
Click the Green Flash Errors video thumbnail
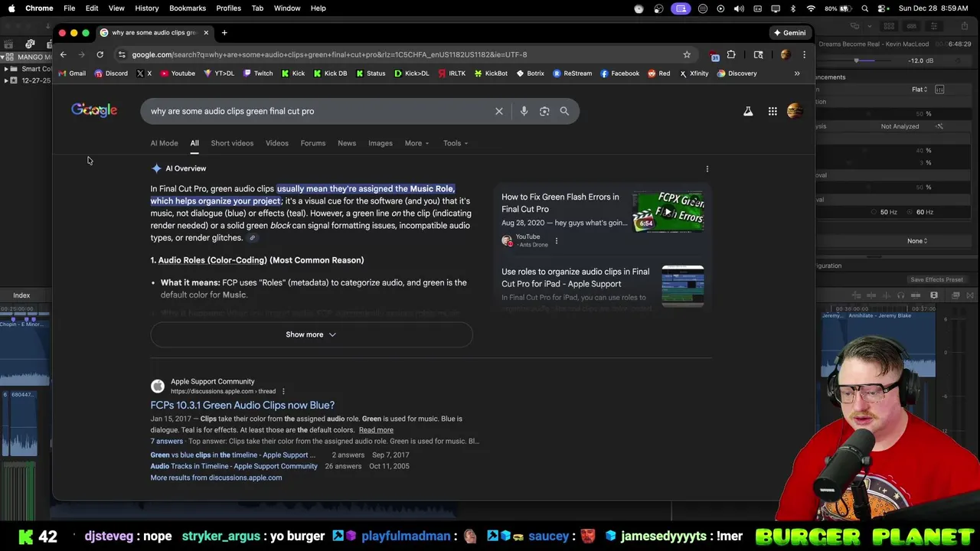click(x=668, y=211)
